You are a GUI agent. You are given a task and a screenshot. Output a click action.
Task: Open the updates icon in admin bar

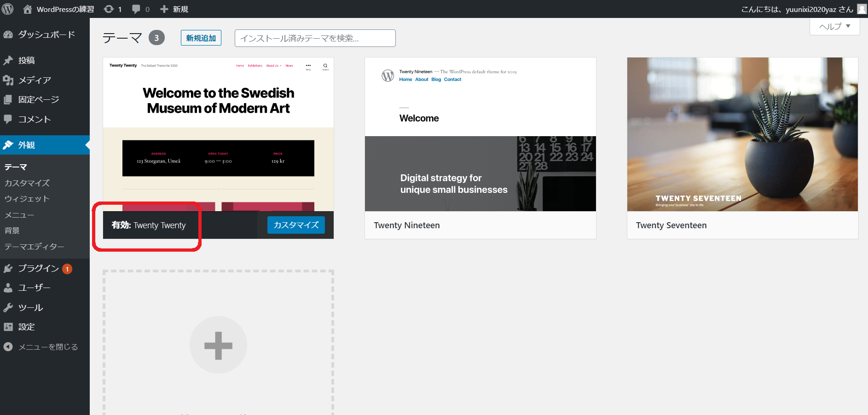(x=109, y=9)
